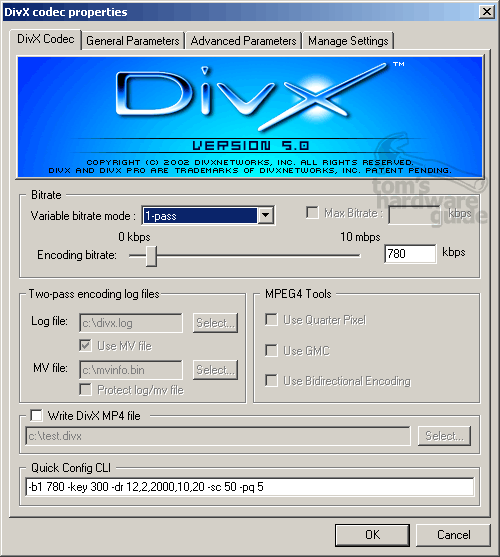Viewport: 500px width, 557px height.
Task: Enable the Max Bitrate checkbox
Action: [x=312, y=213]
